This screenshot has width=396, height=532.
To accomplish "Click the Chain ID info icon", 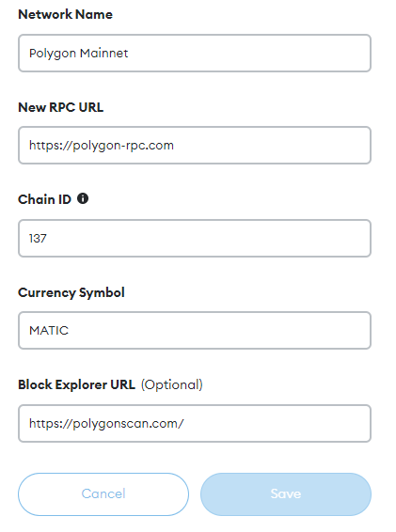I will [x=83, y=198].
